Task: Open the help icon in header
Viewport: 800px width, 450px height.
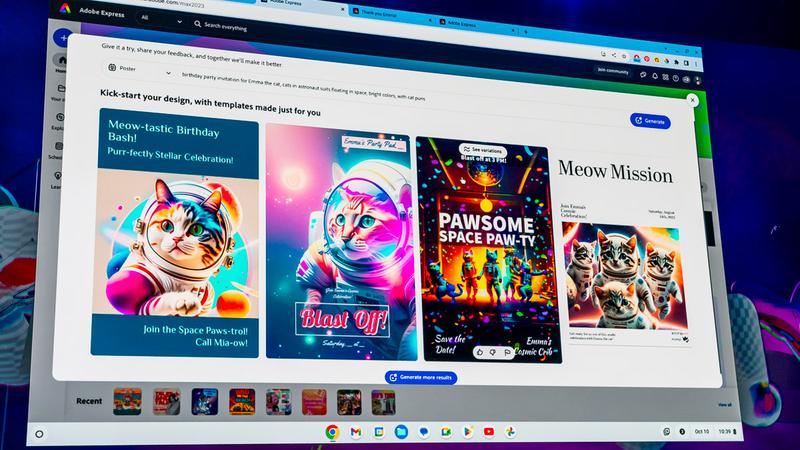Action: 676,78
